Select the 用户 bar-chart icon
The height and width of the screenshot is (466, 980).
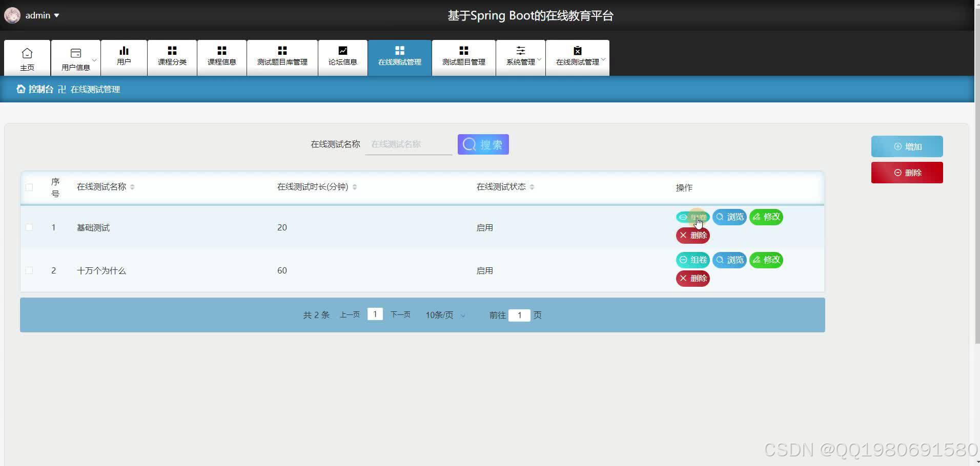(124, 51)
